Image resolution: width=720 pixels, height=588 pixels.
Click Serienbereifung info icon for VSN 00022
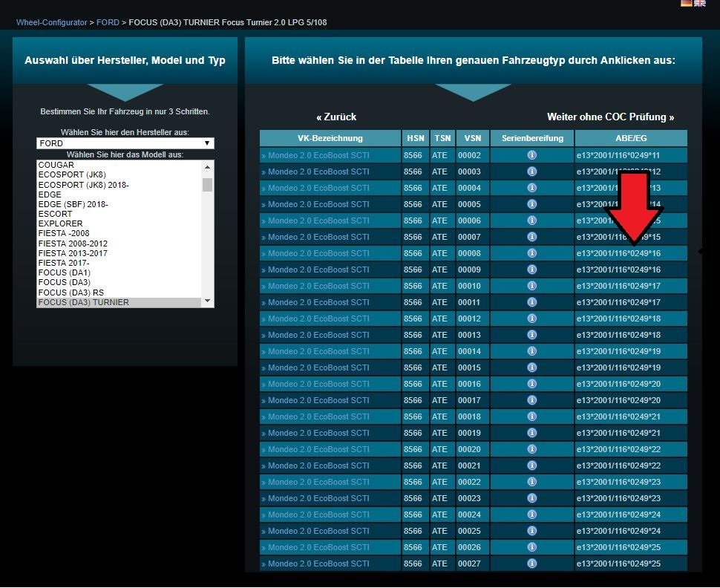coord(531,482)
